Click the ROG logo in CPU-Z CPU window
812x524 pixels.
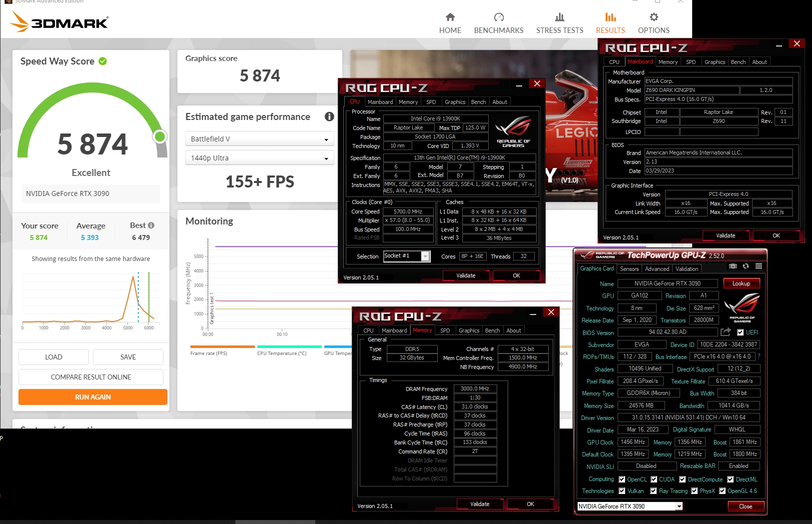(513, 131)
